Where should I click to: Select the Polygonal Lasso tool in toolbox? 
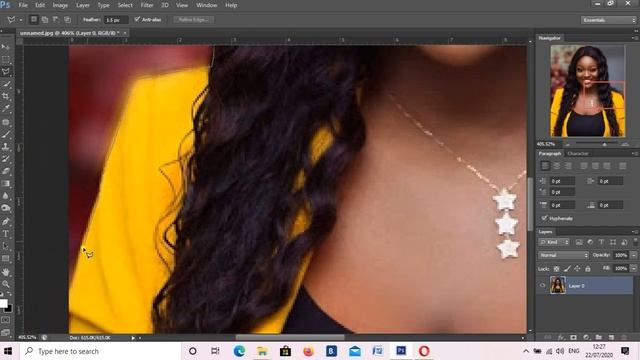click(6, 72)
